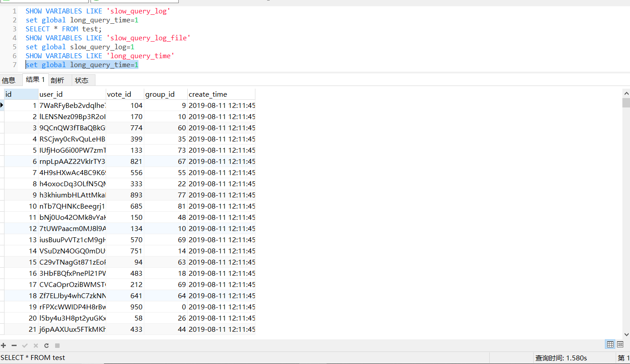Click line 2 set global long_query_time=1
The image size is (630, 364).
point(82,20)
